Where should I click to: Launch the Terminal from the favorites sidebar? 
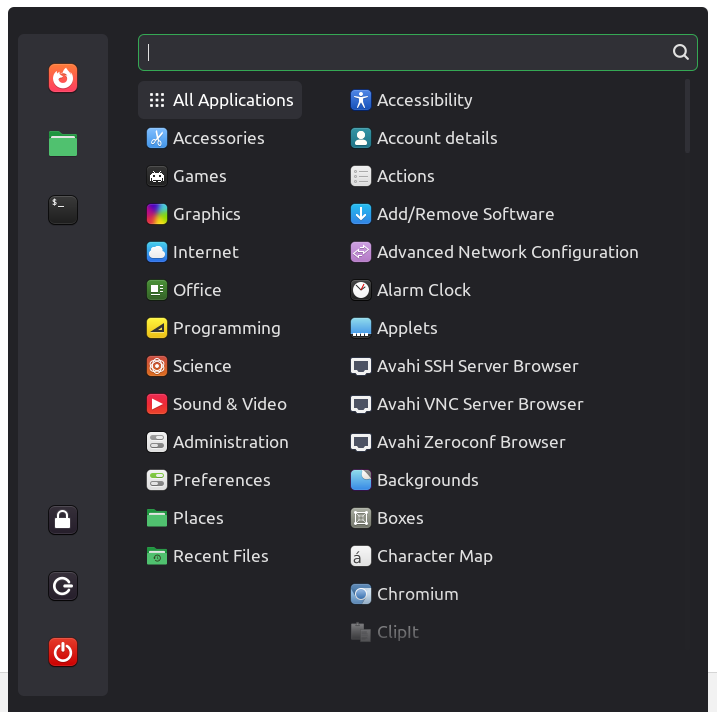point(63,210)
